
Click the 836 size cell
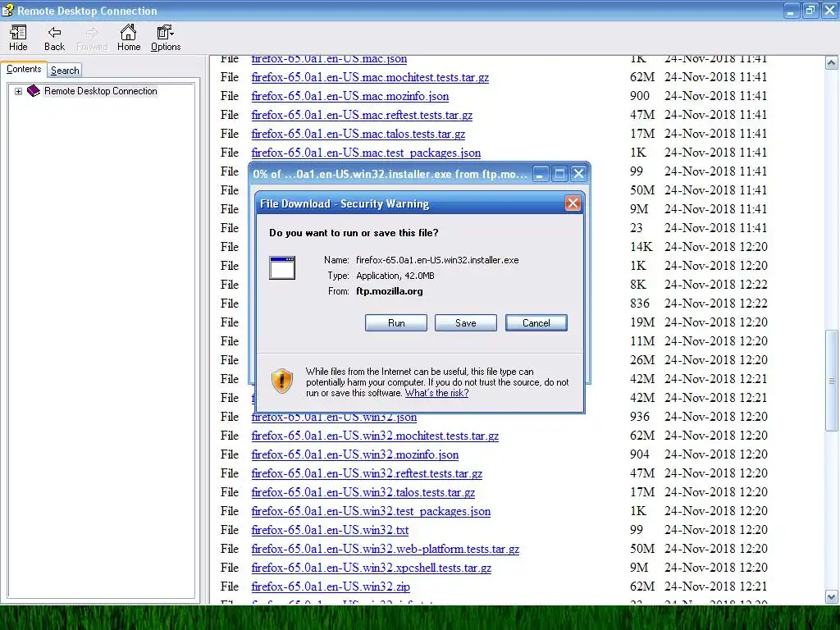pyautogui.click(x=640, y=304)
